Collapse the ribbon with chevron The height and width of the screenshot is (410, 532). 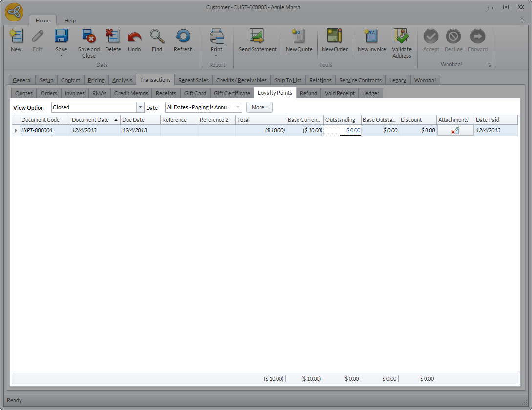[x=522, y=20]
